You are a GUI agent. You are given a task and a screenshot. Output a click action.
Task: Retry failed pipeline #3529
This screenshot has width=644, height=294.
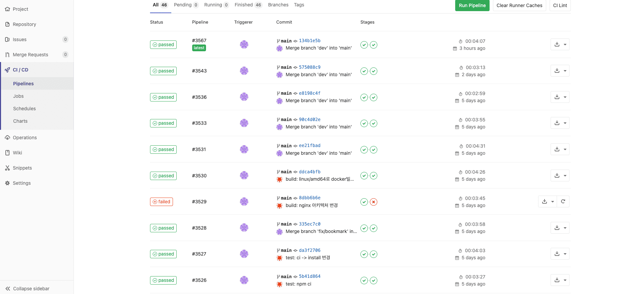point(563,202)
